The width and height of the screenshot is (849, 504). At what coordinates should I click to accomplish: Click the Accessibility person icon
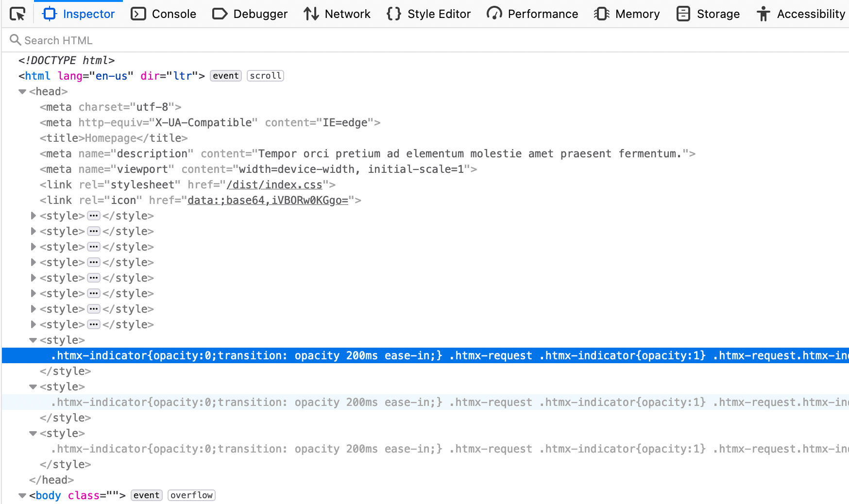[x=763, y=14]
